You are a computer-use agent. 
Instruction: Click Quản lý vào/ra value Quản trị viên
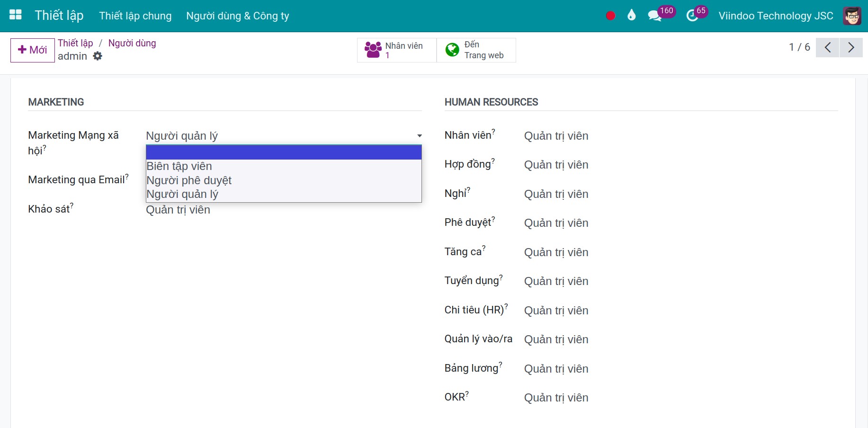pyautogui.click(x=556, y=339)
